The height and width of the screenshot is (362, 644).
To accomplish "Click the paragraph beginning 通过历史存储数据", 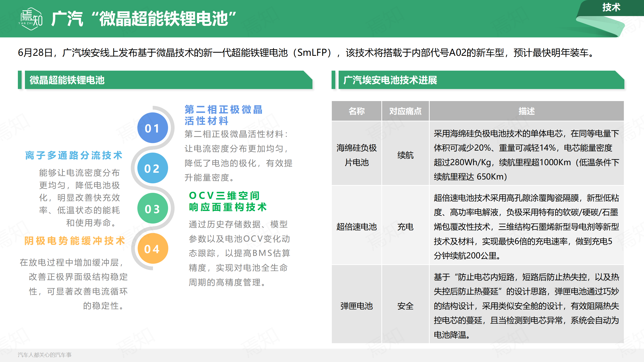I will tap(239, 253).
